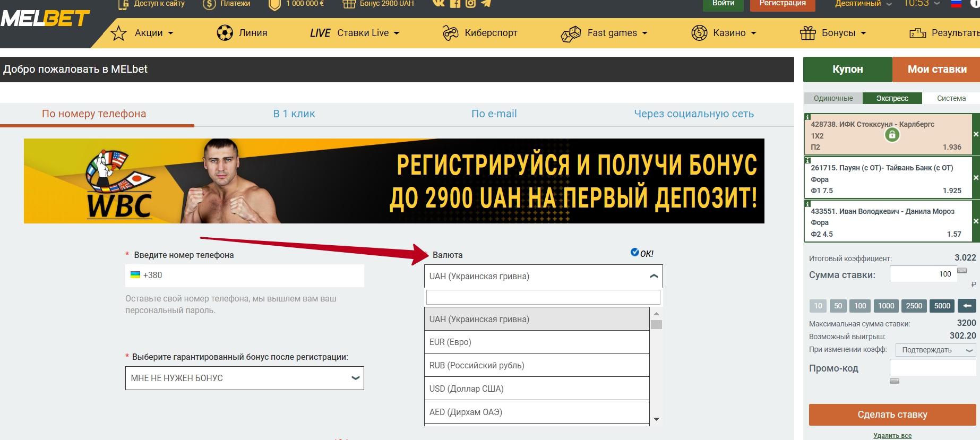Click the lock icon on the ИФК Стокксунд bet
Viewport: 980px width, 440px height.
(x=892, y=135)
